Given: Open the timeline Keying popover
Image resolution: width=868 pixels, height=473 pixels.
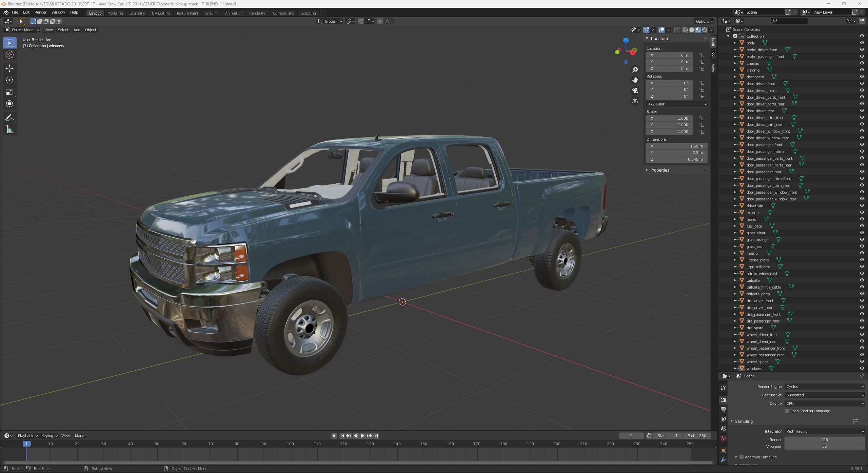Looking at the screenshot, I should 49,436.
